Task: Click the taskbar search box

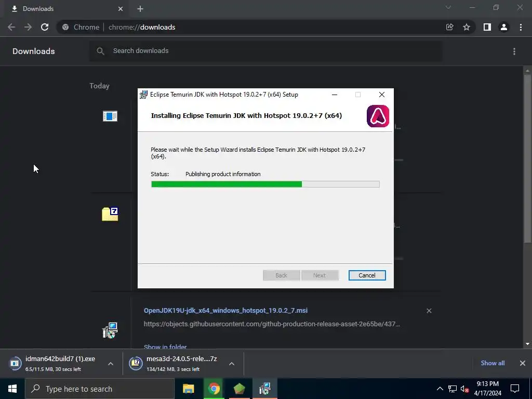Action: coord(100,389)
